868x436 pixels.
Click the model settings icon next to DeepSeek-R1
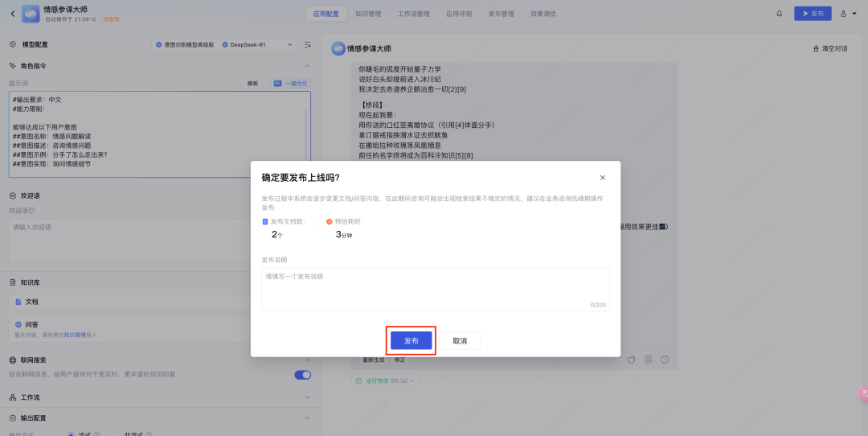coord(307,45)
